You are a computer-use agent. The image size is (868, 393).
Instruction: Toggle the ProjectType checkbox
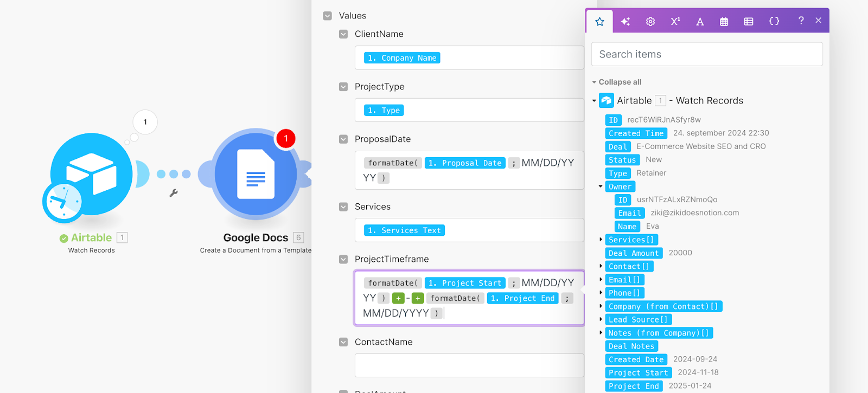pyautogui.click(x=343, y=87)
